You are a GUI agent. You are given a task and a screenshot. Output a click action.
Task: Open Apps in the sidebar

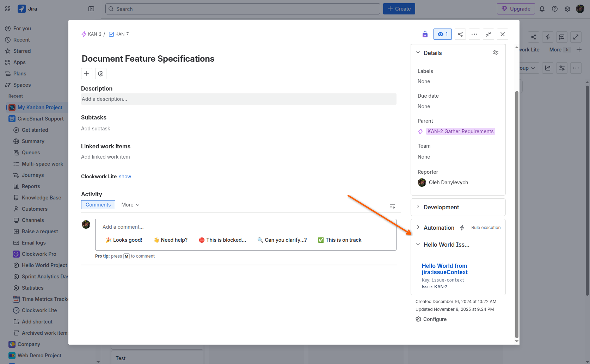point(19,62)
